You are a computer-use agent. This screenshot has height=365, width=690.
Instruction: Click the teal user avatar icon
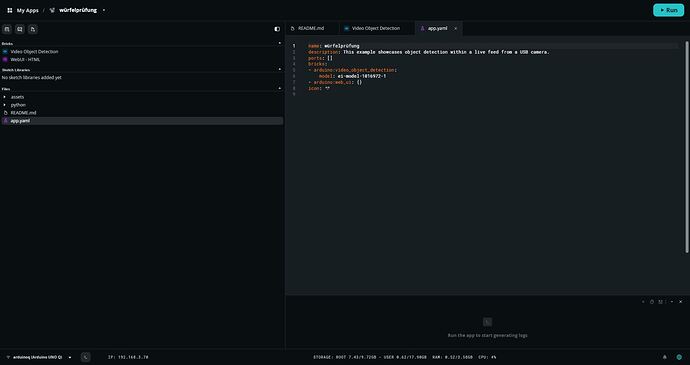679,357
